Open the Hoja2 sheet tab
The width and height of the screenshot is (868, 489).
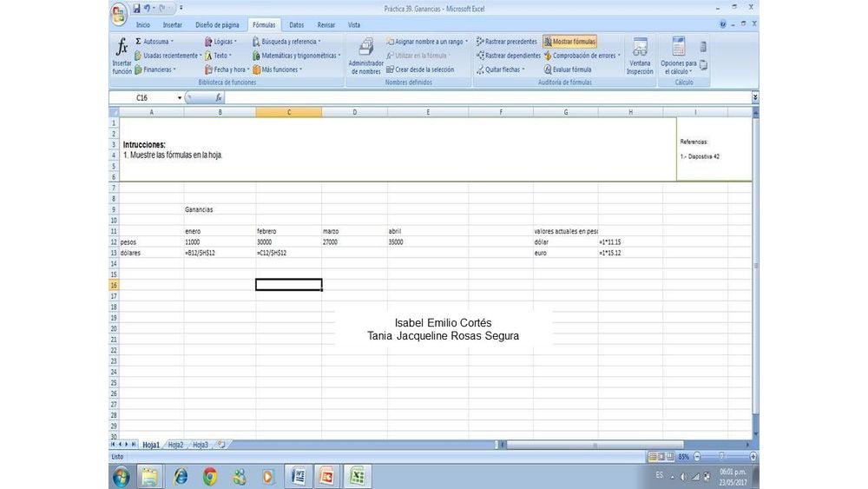pos(175,445)
